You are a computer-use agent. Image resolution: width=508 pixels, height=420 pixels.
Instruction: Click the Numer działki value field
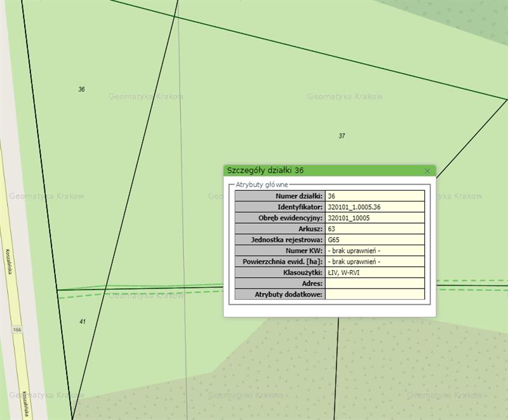(x=375, y=196)
